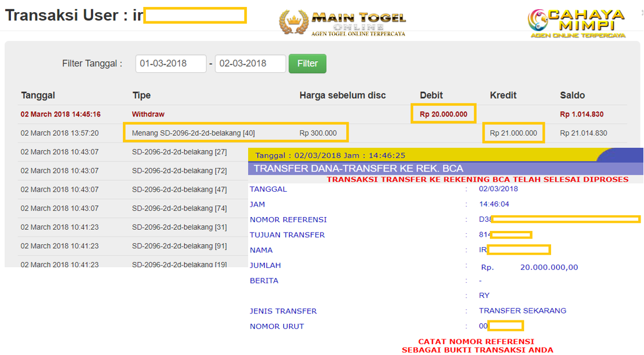Screen dimensions: 644x355
Task: Click the Saldo column header
Action: (572, 95)
